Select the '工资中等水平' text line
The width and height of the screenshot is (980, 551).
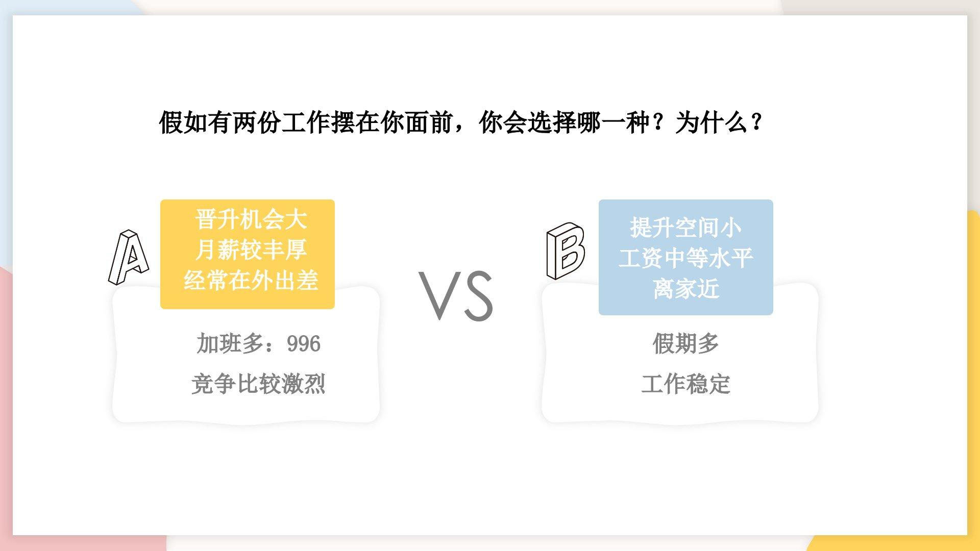pos(685,258)
